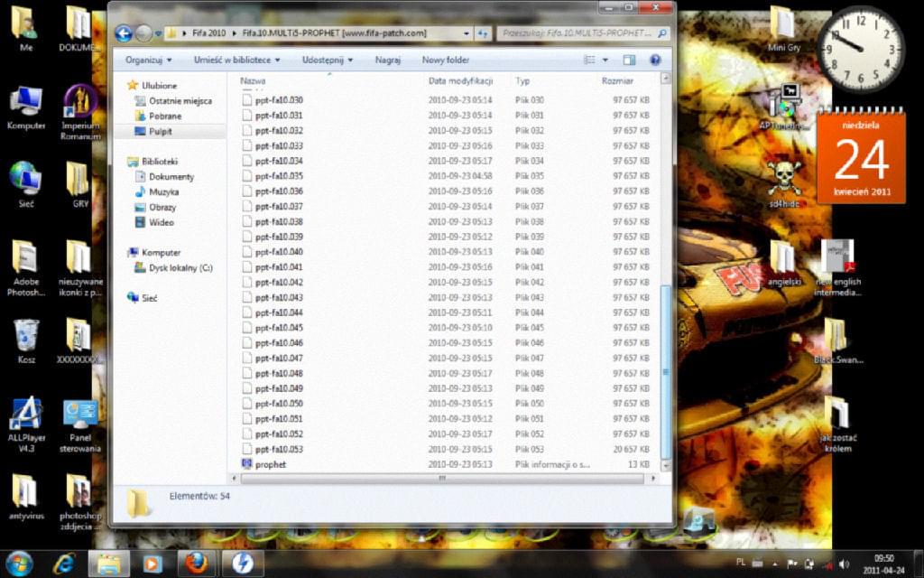Show hidden system tray icons
The width and height of the screenshot is (924, 578).
click(775, 564)
